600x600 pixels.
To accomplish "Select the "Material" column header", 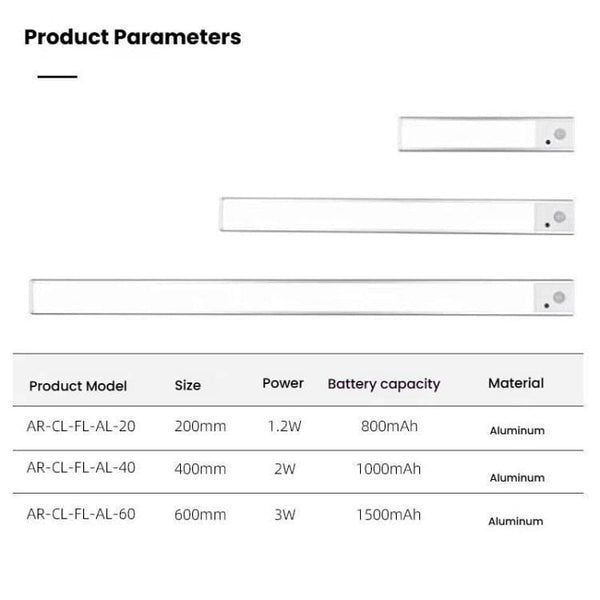I will pos(516,383).
